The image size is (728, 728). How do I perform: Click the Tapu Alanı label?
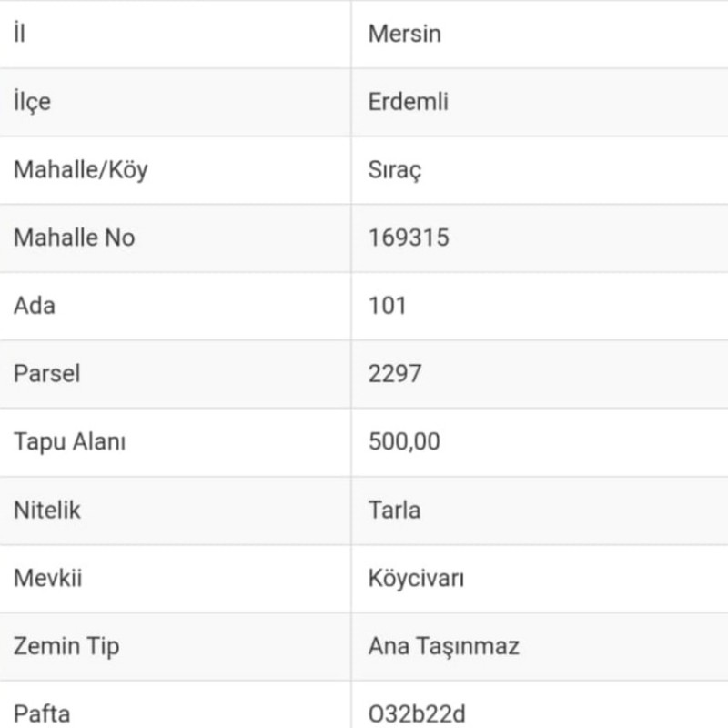pyautogui.click(x=70, y=441)
